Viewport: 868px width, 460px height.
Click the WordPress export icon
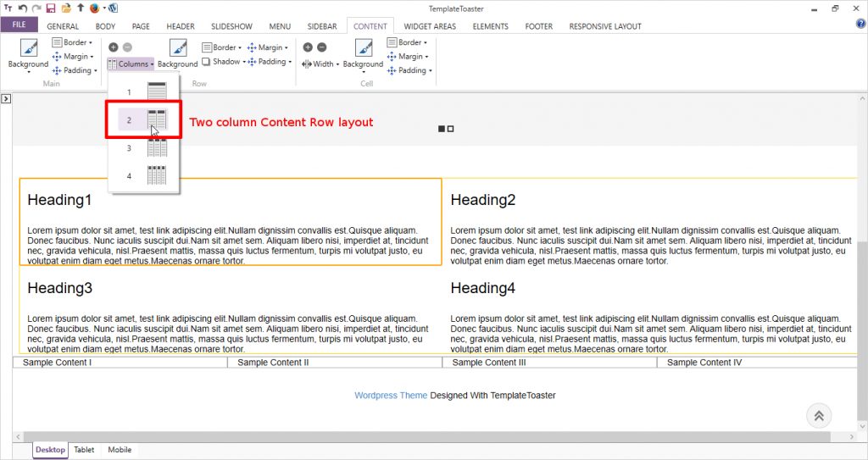tap(114, 8)
